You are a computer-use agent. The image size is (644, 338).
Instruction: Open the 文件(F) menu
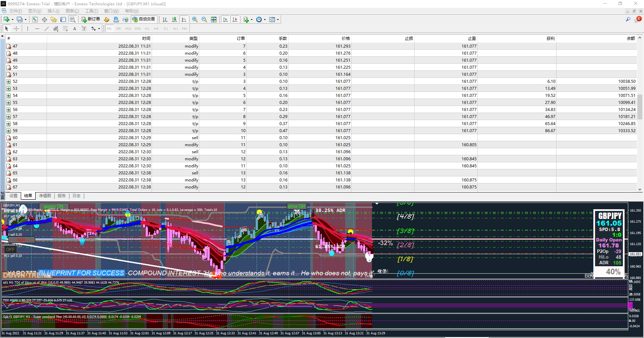(x=15, y=11)
